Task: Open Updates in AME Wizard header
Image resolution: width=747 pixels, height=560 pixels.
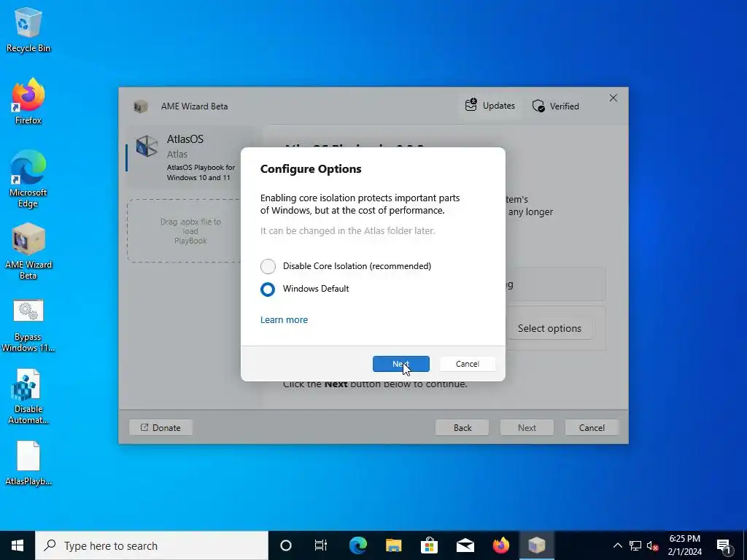Action: tap(489, 105)
